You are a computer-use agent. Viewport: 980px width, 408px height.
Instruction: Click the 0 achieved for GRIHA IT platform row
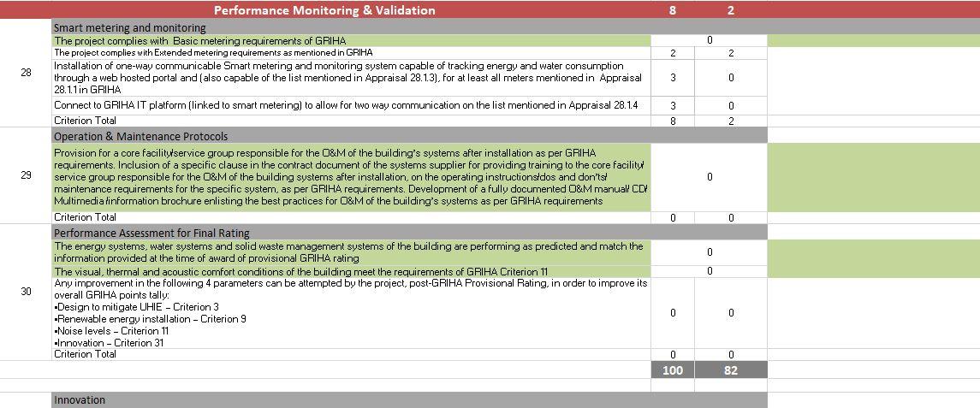tap(731, 105)
